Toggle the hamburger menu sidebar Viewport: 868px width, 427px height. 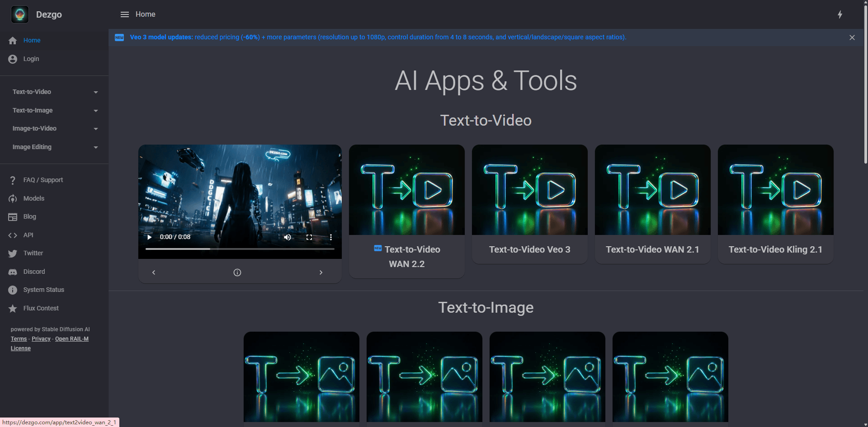[124, 14]
